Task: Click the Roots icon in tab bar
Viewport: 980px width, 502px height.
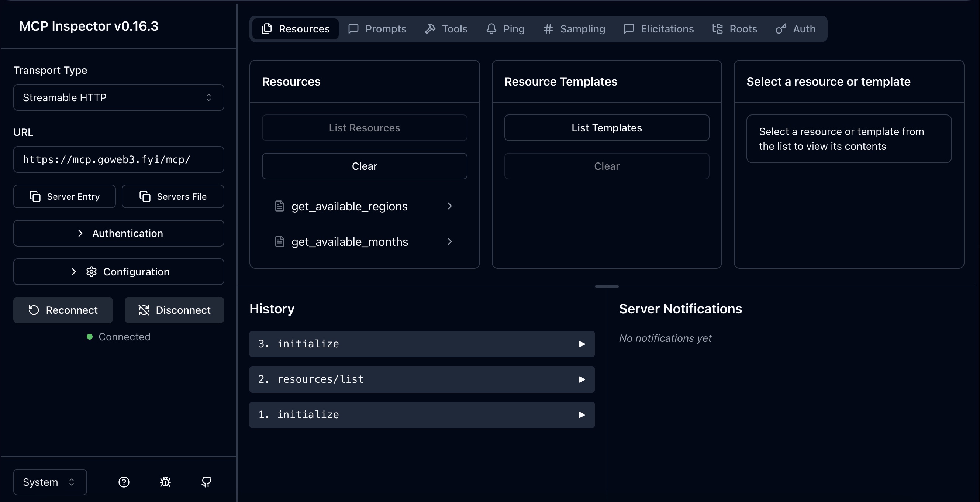Action: click(x=717, y=29)
